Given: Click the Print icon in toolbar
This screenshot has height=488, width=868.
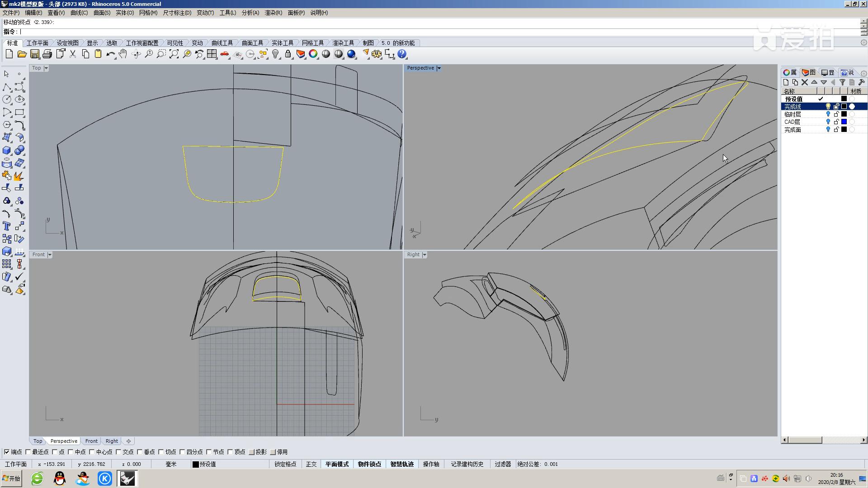Looking at the screenshot, I should (x=47, y=54).
